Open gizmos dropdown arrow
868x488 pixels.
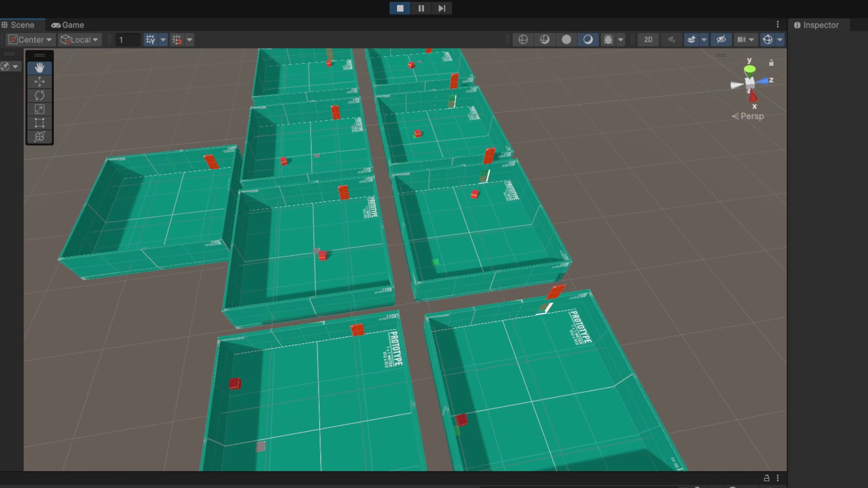(x=780, y=40)
